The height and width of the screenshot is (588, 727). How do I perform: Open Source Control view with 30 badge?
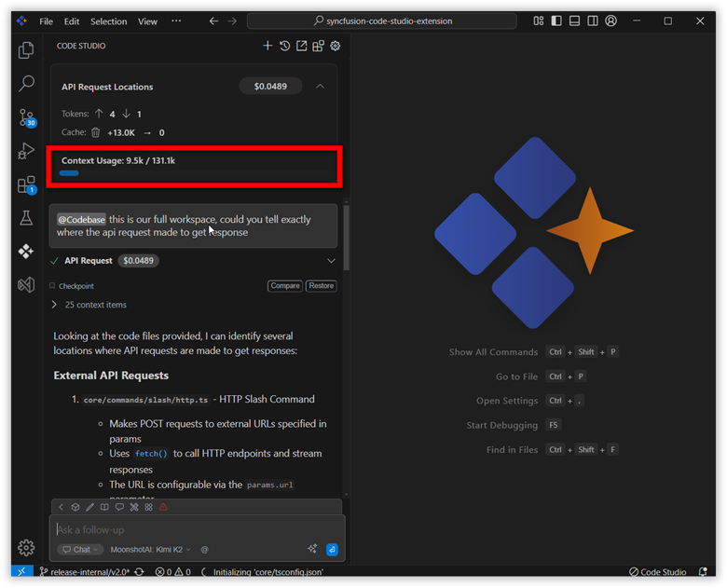pyautogui.click(x=26, y=117)
